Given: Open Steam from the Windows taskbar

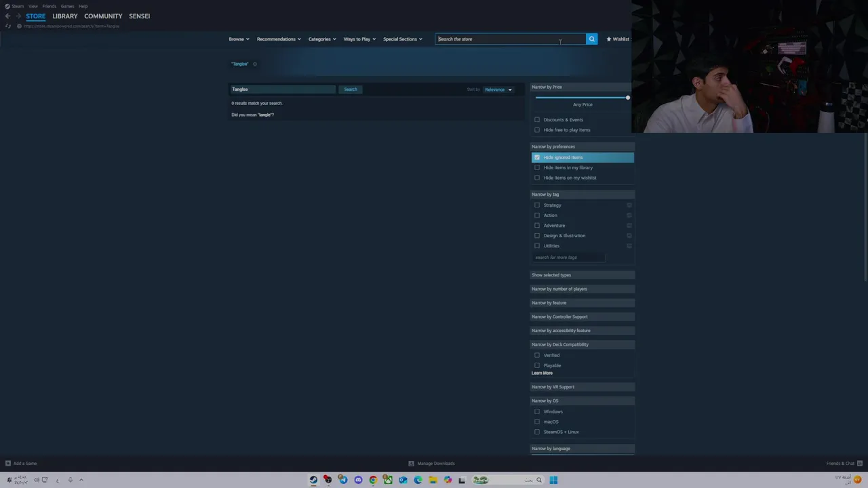Looking at the screenshot, I should click(x=313, y=480).
